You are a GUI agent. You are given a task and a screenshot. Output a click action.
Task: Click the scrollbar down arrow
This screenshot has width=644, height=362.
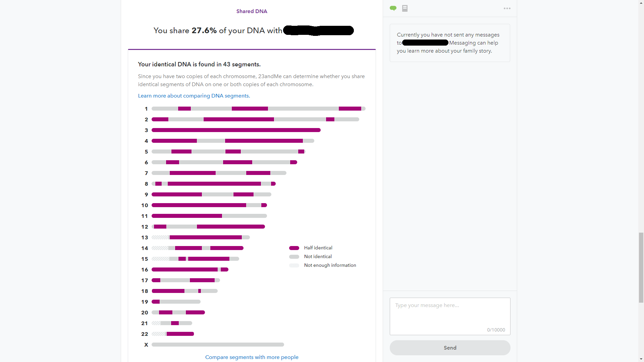[x=641, y=359]
